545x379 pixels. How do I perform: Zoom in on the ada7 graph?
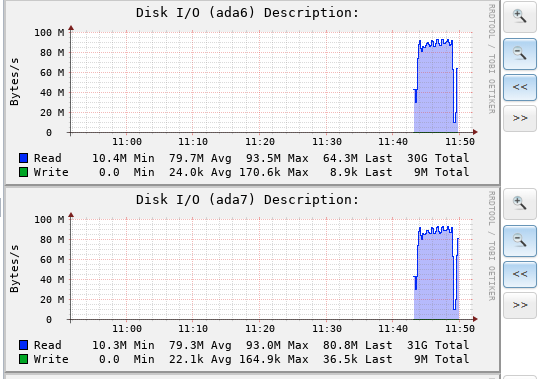520,204
